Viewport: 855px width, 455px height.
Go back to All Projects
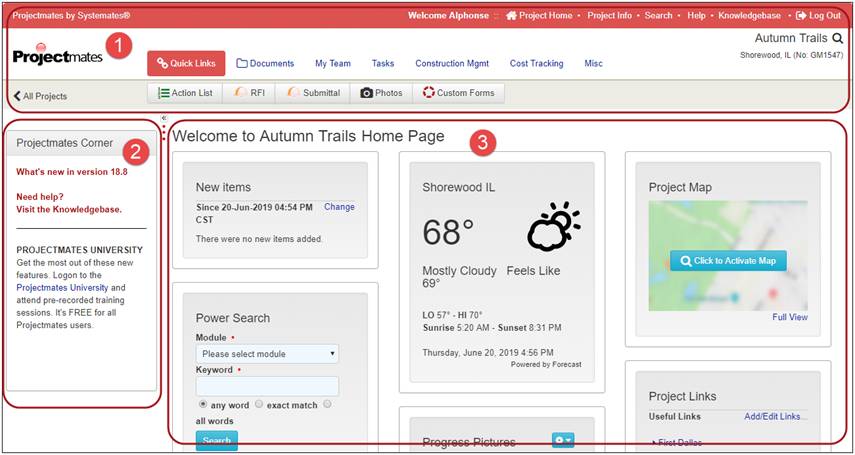[40, 96]
